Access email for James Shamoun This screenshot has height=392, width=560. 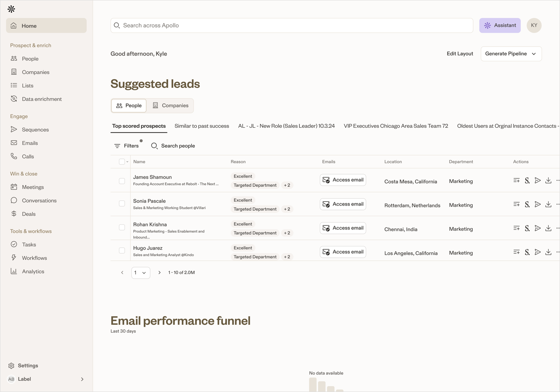(x=343, y=180)
